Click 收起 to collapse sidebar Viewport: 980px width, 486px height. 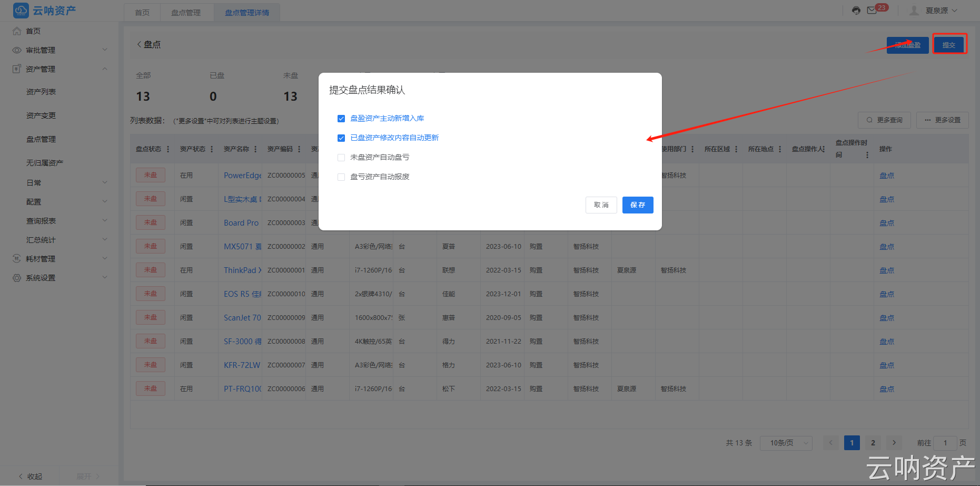[31, 477]
